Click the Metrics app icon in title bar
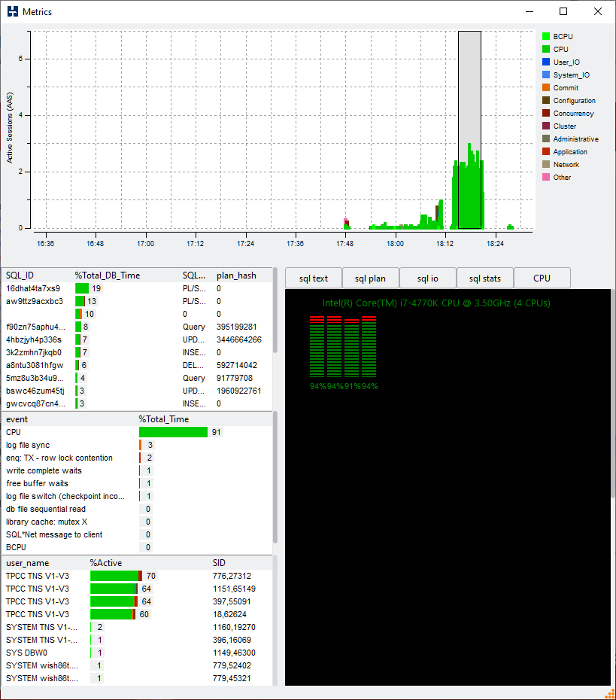The width and height of the screenshot is (616, 700). click(12, 11)
